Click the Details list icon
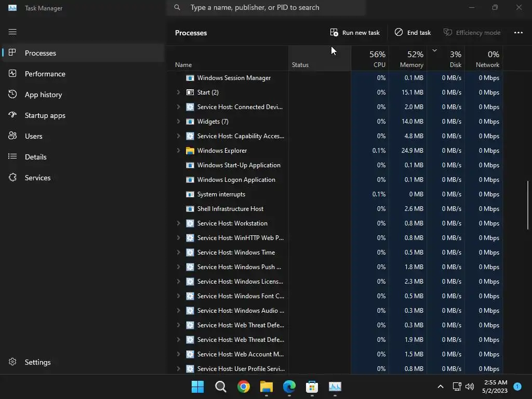The image size is (532, 399). click(12, 156)
